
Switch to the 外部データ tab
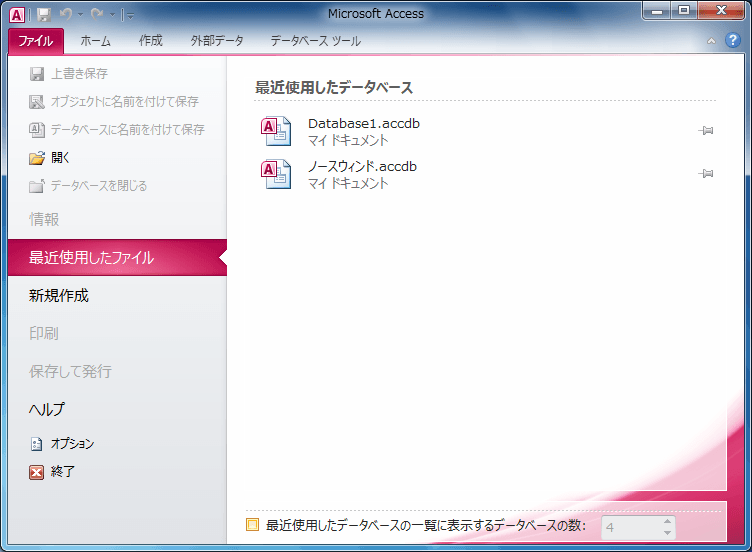pos(217,41)
